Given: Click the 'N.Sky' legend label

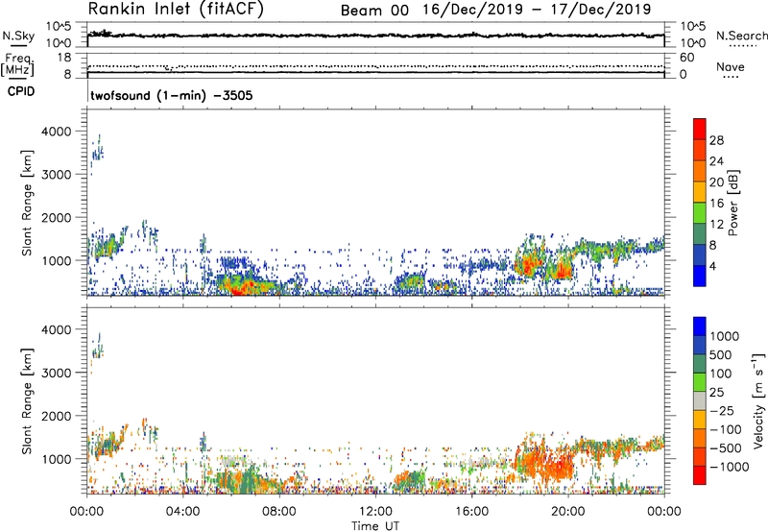Looking at the screenshot, I should click(x=18, y=36).
